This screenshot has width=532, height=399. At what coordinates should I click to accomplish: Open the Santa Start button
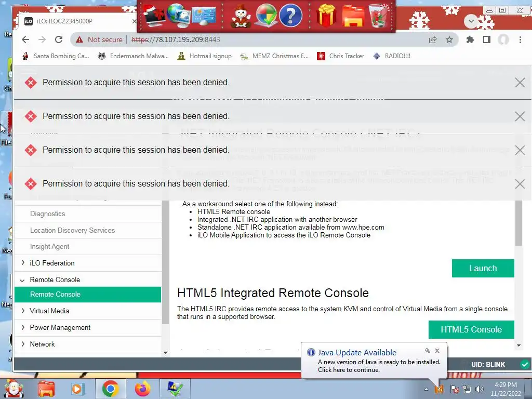pyautogui.click(x=13, y=389)
